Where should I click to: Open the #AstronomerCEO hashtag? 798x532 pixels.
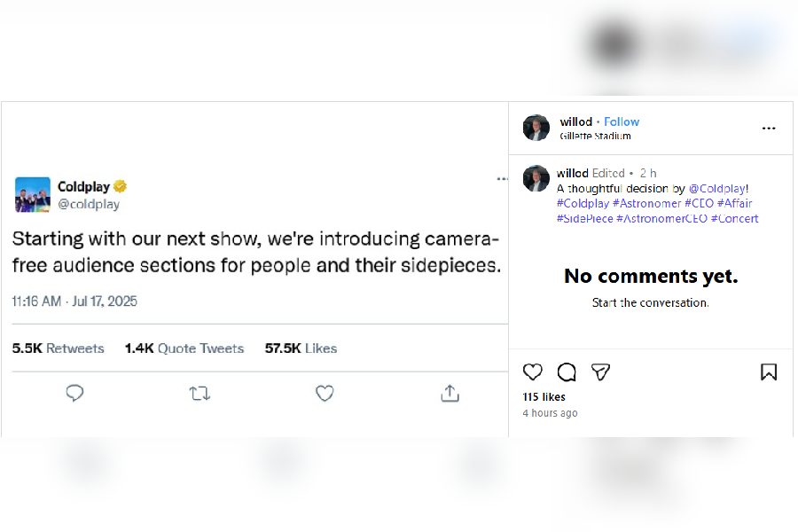point(661,219)
